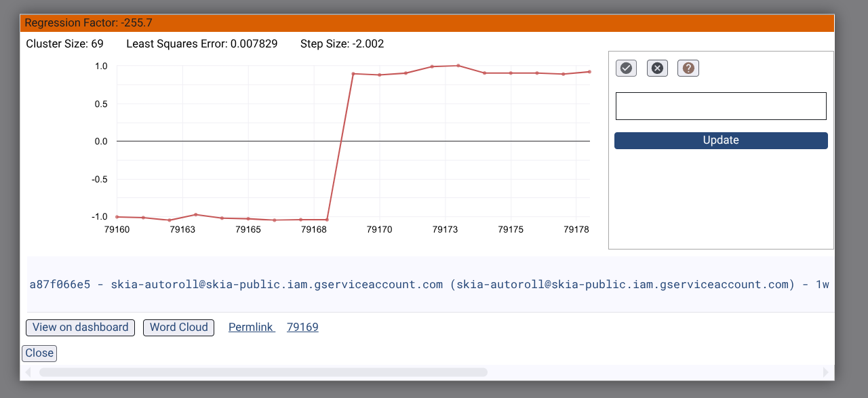Set status to untriaged with question icon
This screenshot has width=868, height=398.
point(688,68)
